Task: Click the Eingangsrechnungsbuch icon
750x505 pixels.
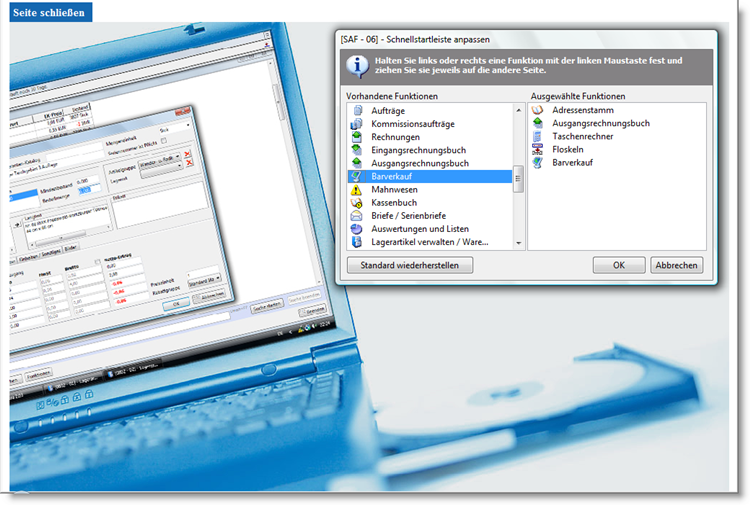Action: pos(355,150)
